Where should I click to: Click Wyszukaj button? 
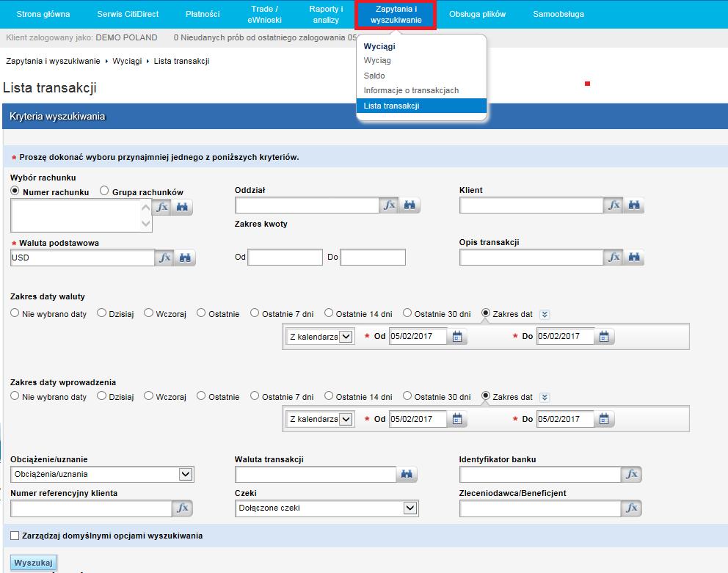click(x=33, y=563)
